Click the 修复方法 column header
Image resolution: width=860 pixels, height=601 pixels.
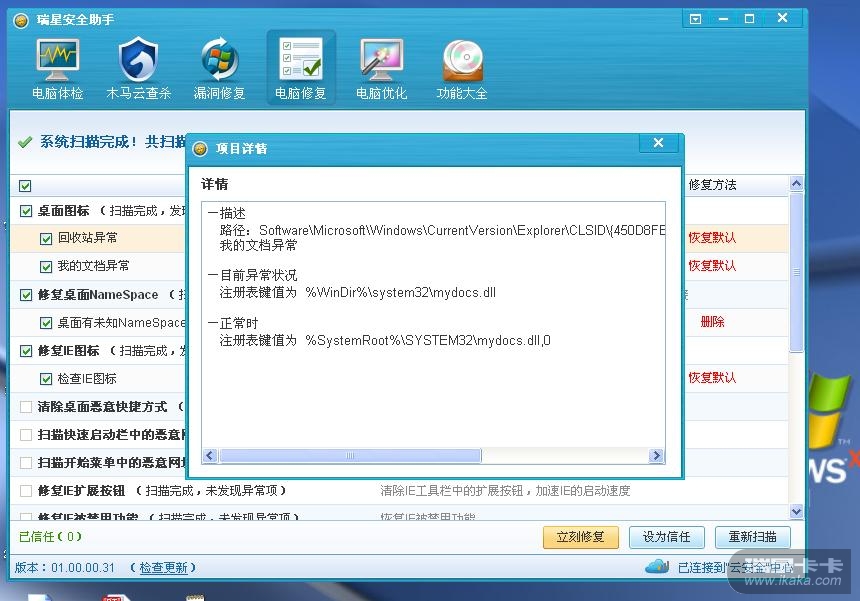(712, 185)
